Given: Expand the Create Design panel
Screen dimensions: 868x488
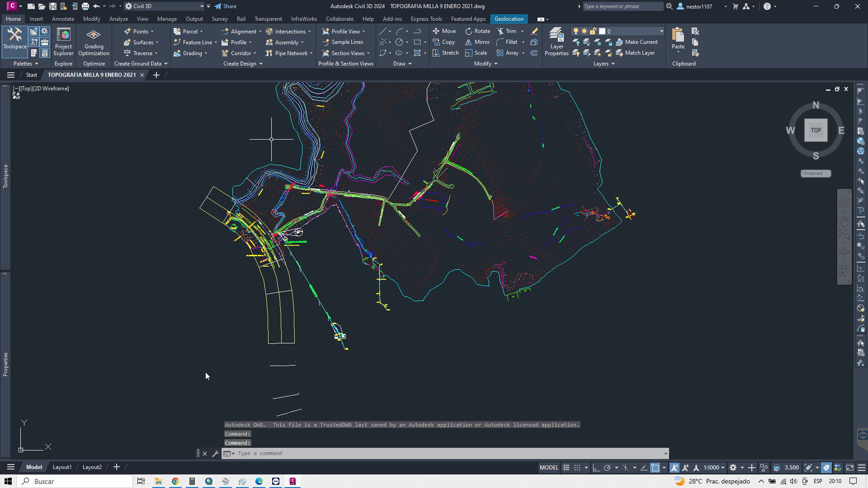Looking at the screenshot, I should pos(243,64).
